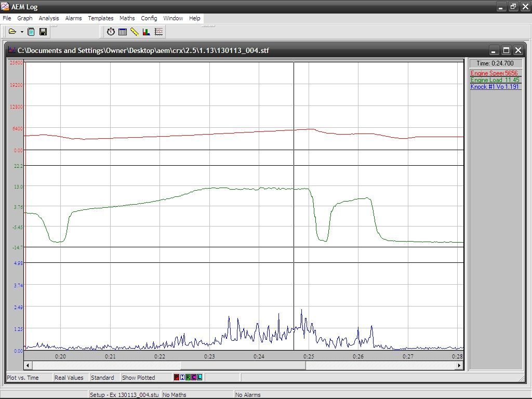
Task: Click the Standard status field
Action: (105, 378)
